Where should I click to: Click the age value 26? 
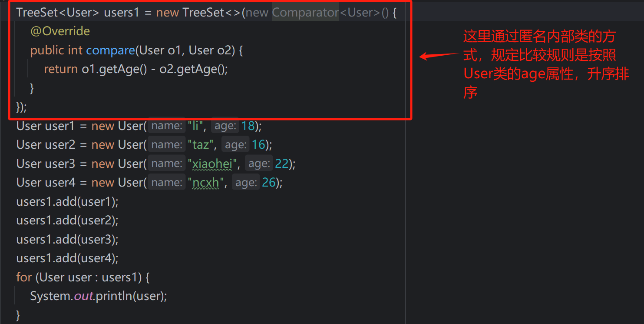pyautogui.click(x=269, y=183)
